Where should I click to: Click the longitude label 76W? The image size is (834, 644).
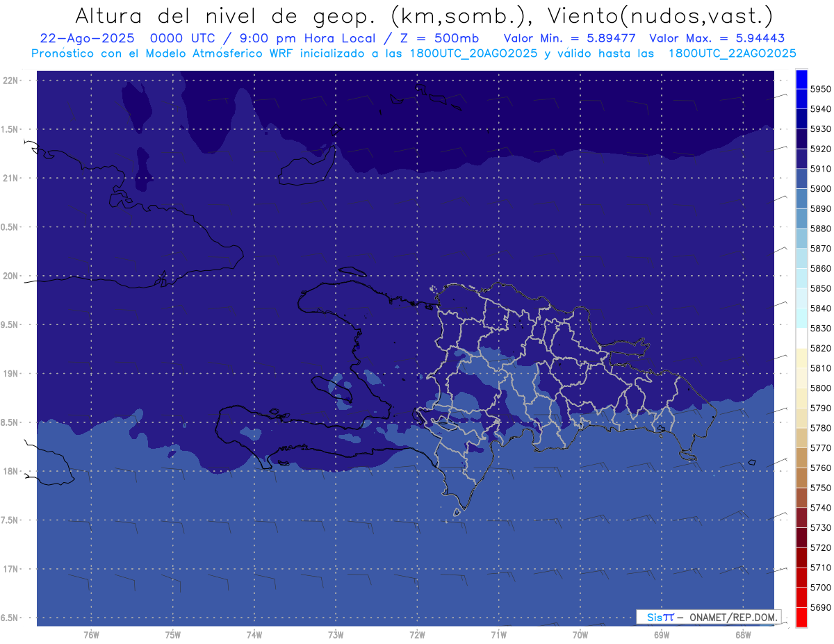[91, 635]
